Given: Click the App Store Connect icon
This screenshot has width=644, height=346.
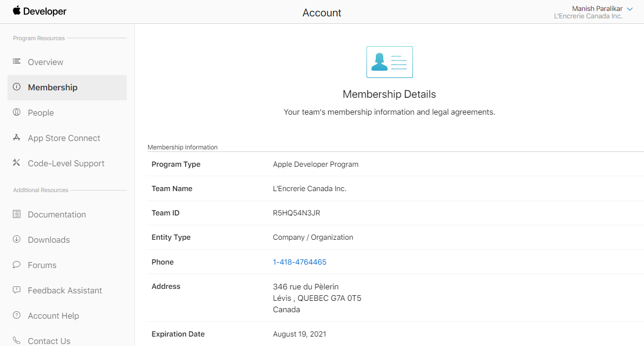Looking at the screenshot, I should (x=17, y=138).
